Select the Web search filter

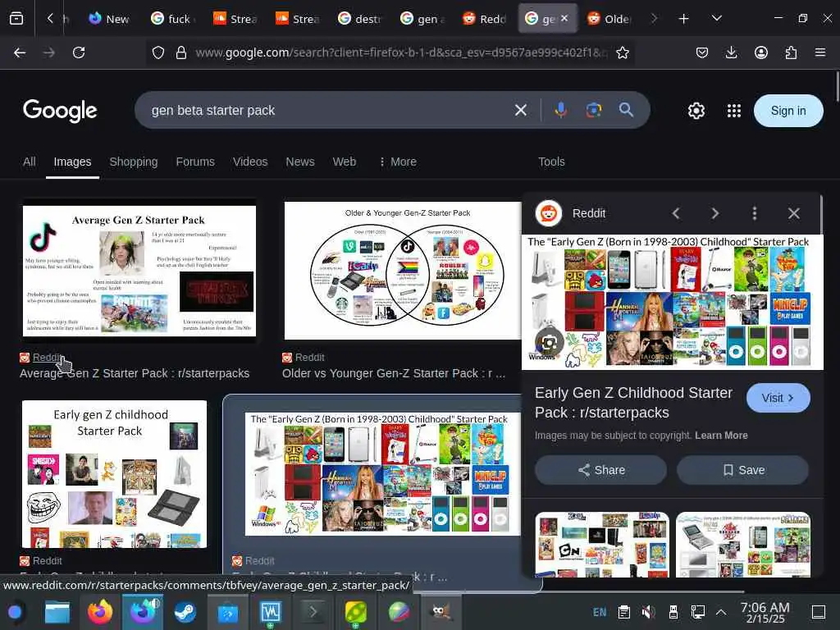[x=345, y=162]
